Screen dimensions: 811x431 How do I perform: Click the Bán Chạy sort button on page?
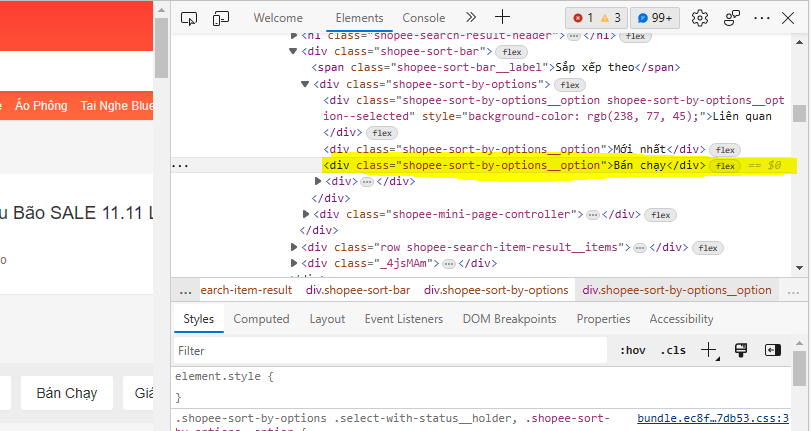(x=67, y=393)
